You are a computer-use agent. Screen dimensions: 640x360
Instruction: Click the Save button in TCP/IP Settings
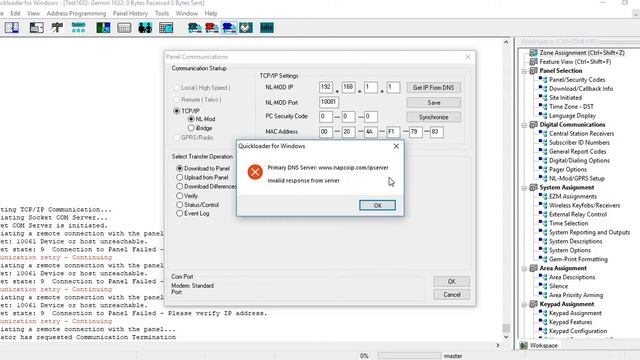click(x=433, y=102)
